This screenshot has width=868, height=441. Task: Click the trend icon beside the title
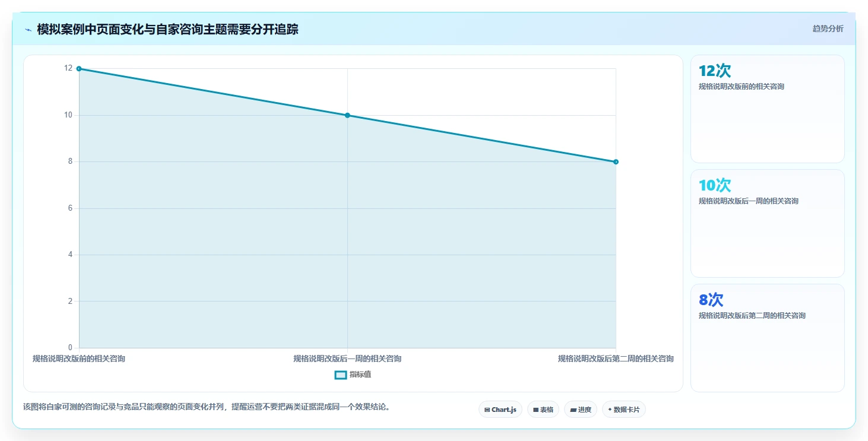[x=28, y=30]
